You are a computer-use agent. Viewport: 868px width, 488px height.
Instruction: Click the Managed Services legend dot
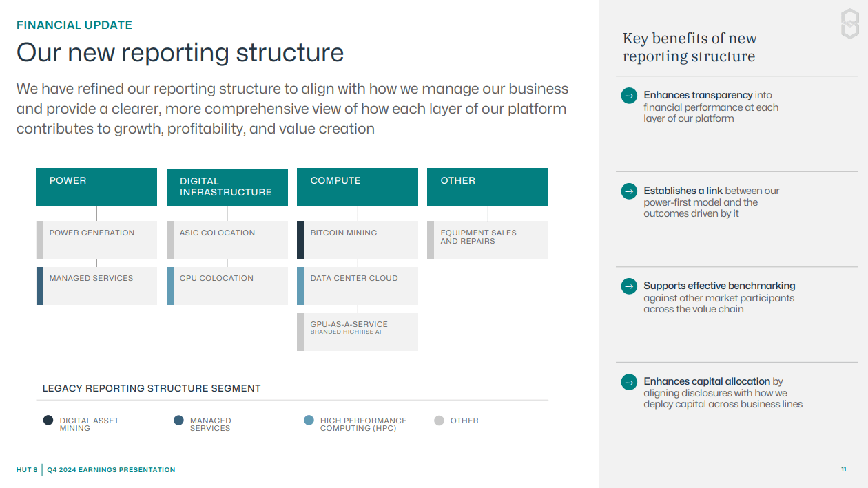click(178, 421)
